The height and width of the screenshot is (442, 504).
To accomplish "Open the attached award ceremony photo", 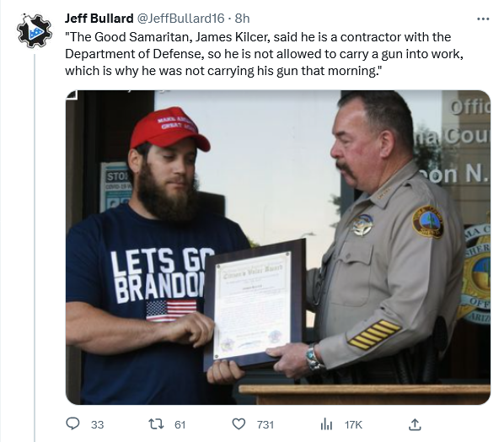I will pyautogui.click(x=278, y=247).
